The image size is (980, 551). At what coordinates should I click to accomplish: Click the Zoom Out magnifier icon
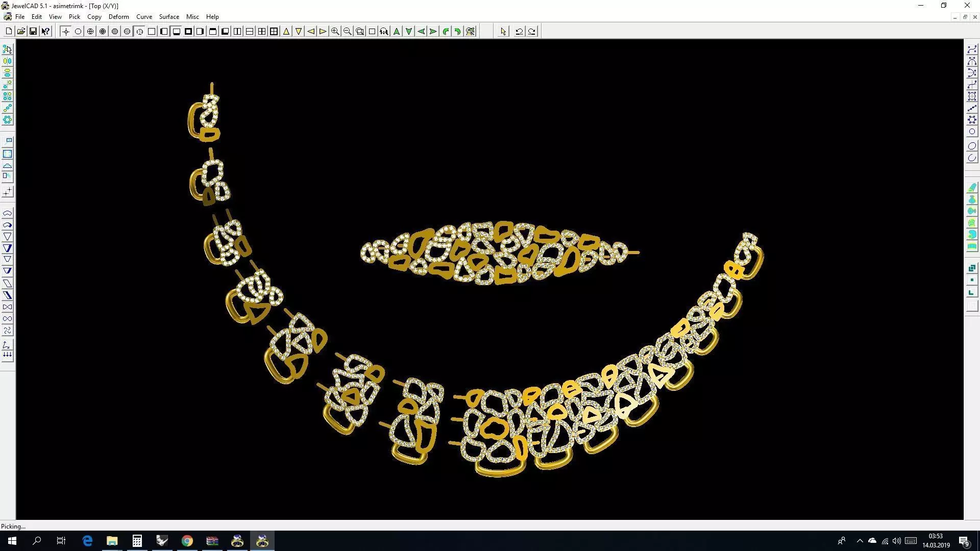click(x=348, y=32)
